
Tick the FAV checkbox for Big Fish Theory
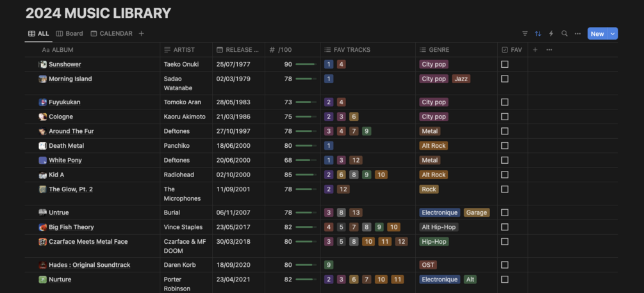[505, 227]
